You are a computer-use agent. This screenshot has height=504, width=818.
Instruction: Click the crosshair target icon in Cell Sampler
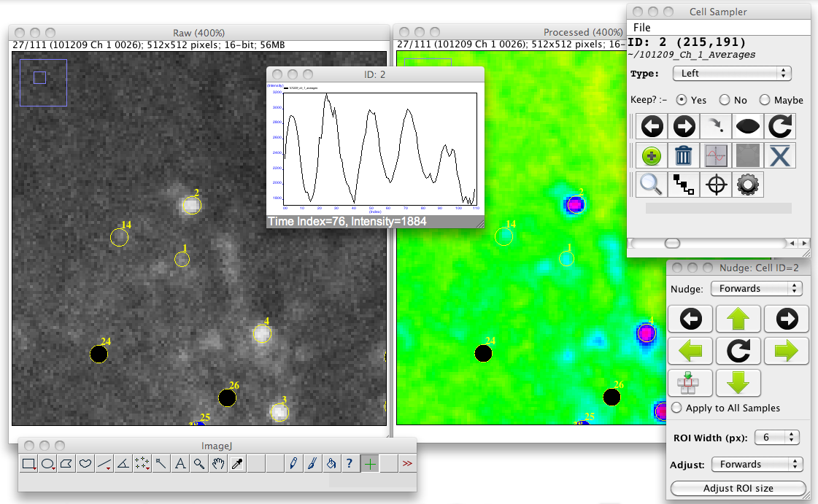(x=716, y=185)
